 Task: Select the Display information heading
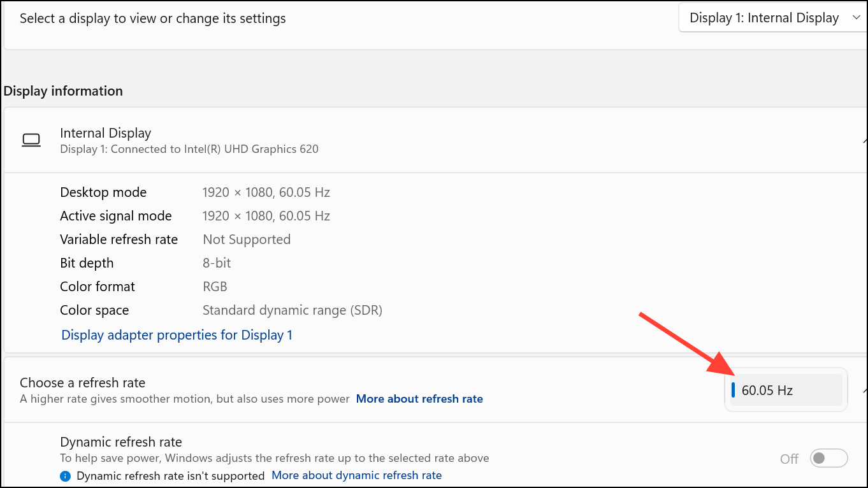click(63, 91)
